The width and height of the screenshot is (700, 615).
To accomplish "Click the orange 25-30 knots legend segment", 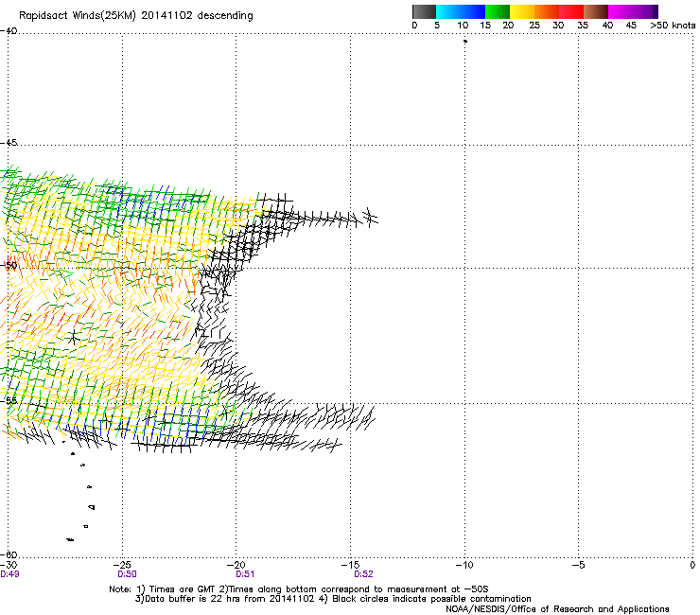I will [547, 11].
